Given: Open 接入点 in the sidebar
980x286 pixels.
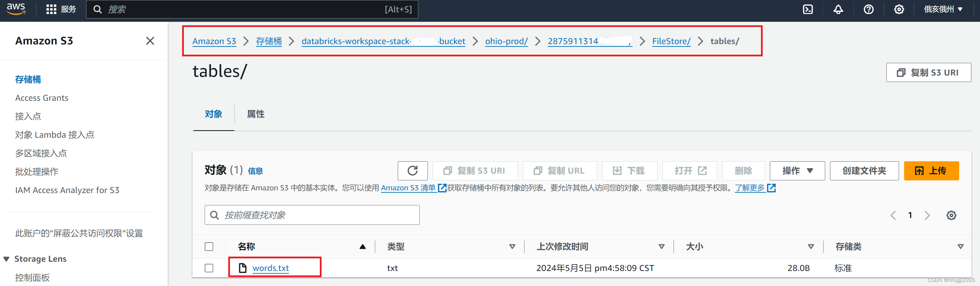Looking at the screenshot, I should click(28, 117).
